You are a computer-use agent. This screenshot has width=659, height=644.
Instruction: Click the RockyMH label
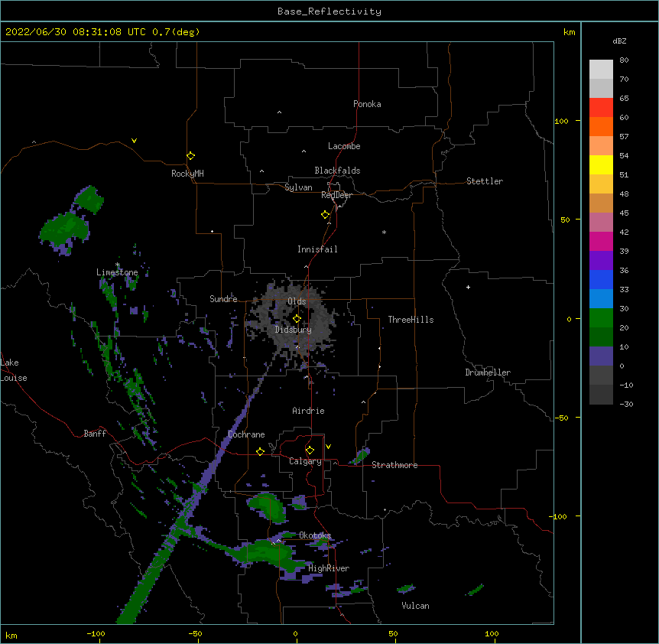point(187,174)
